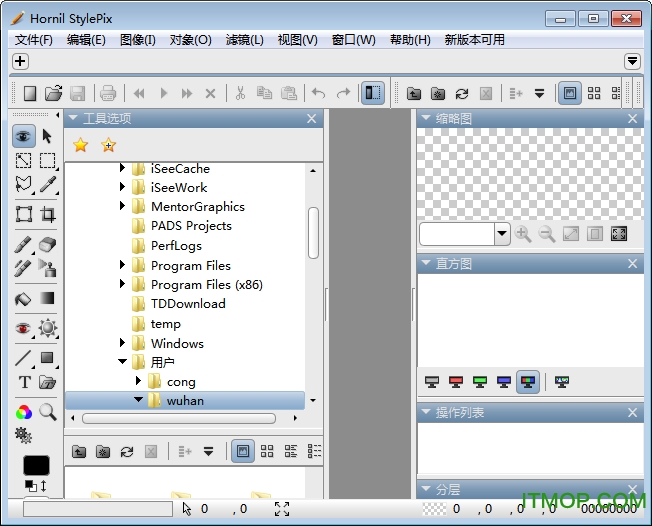The height and width of the screenshot is (526, 652).
Task: Toggle the eye view tool
Action: 23,136
